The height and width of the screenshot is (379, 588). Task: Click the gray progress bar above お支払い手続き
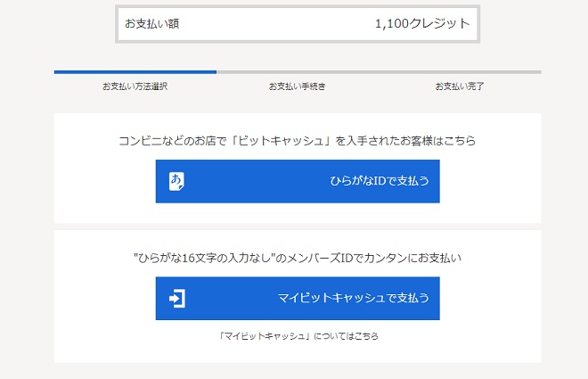pyautogui.click(x=297, y=71)
